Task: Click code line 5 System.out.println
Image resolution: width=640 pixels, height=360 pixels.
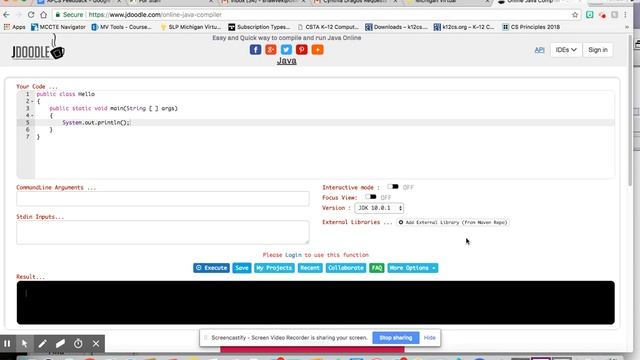Action: tap(96, 122)
